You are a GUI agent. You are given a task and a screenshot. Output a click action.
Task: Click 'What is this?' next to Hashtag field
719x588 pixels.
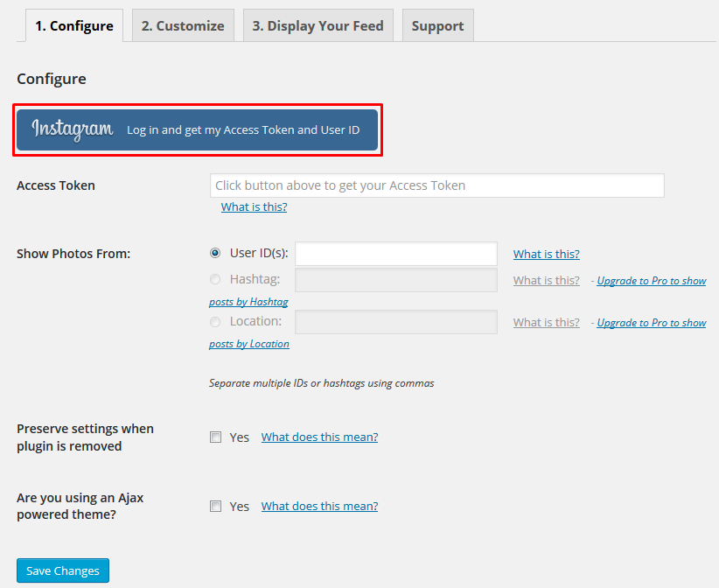coord(546,281)
